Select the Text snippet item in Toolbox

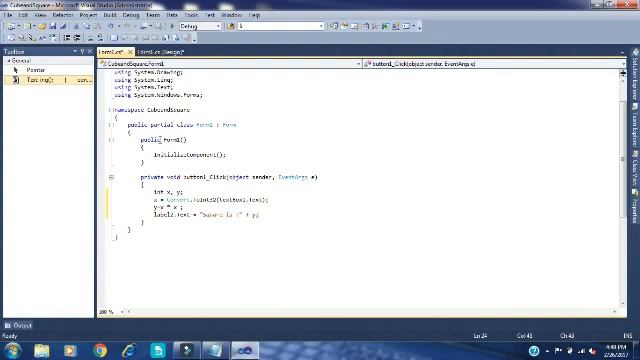tap(48, 80)
